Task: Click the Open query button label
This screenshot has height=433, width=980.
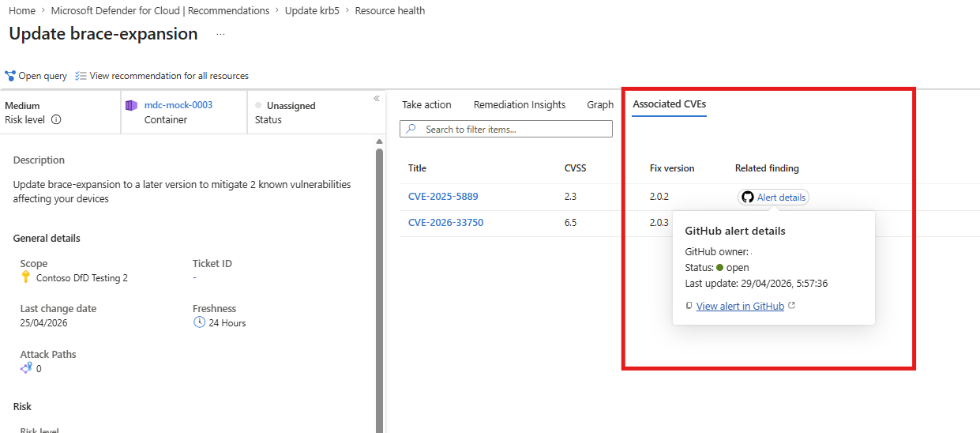Action: coord(43,76)
